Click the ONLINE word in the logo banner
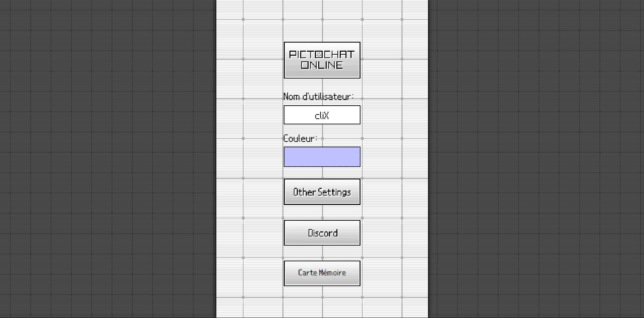The height and width of the screenshot is (318, 644). click(x=322, y=65)
